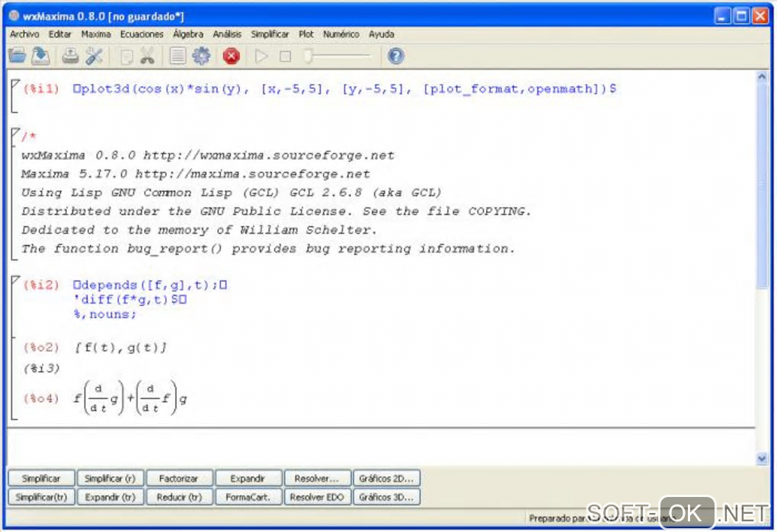Image resolution: width=777 pixels, height=532 pixels.
Task: Click the 'Distributed under the GNU Public License' line
Action: (276, 212)
